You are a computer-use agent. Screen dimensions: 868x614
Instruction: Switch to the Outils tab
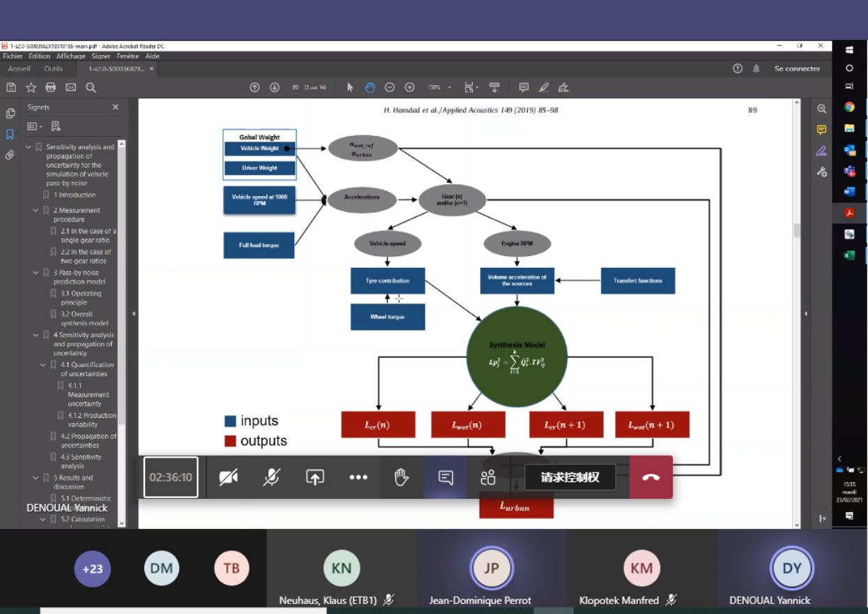[x=54, y=69]
